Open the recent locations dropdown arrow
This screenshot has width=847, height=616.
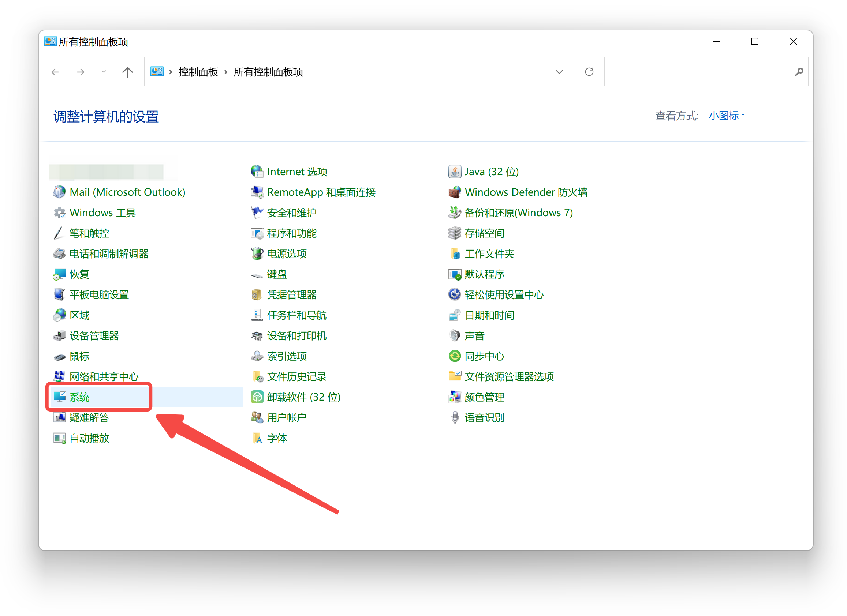(104, 72)
